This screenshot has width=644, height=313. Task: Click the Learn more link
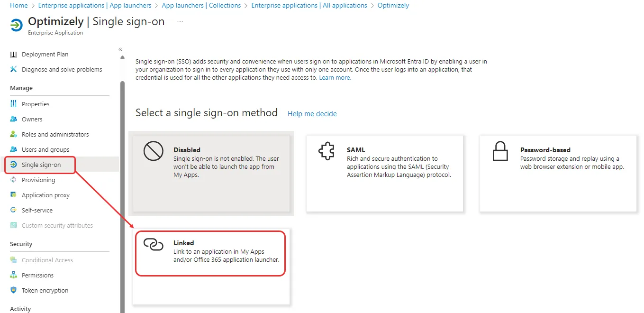coord(335,78)
